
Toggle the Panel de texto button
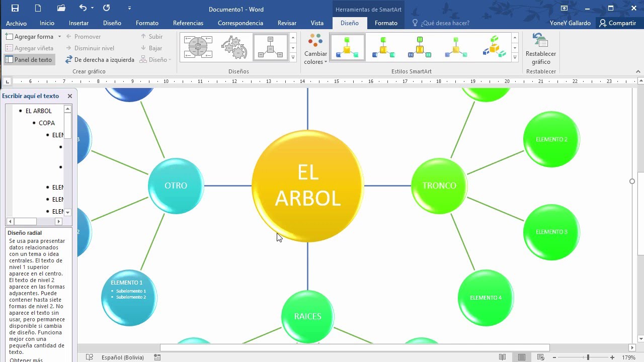tap(29, 60)
